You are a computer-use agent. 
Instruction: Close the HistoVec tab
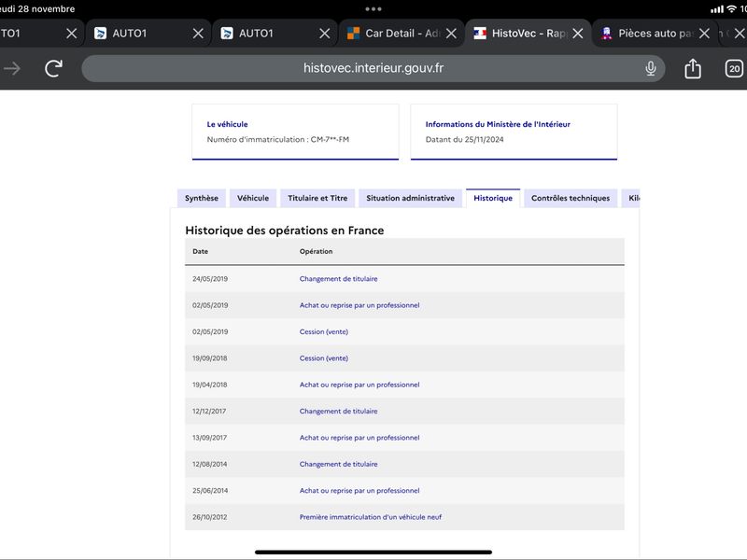point(578,34)
